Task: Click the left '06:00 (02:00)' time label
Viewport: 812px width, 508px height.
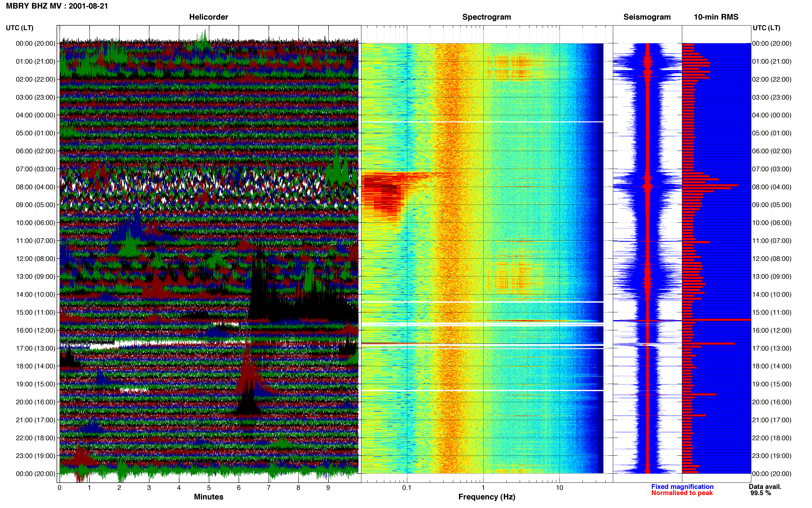Action: pyautogui.click(x=36, y=151)
